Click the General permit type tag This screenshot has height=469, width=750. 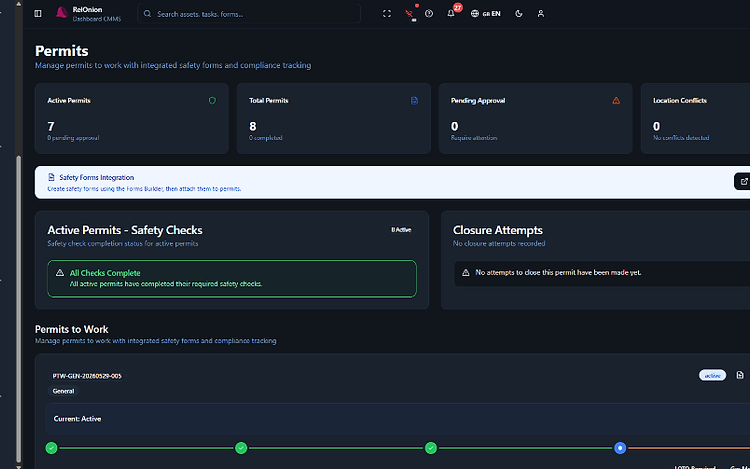tap(63, 391)
